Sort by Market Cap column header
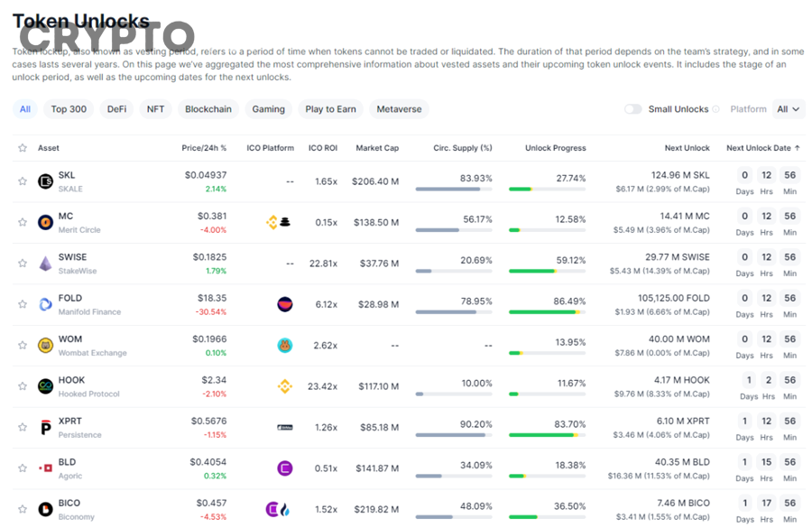Screen dimensions: 812x528 (x=377, y=148)
